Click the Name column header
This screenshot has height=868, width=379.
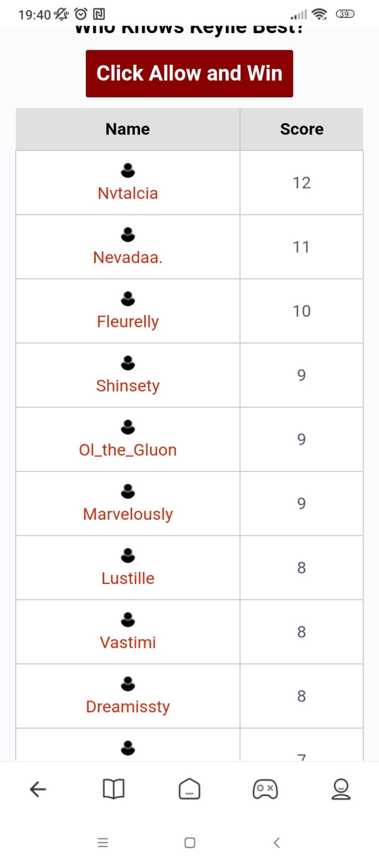click(x=128, y=129)
